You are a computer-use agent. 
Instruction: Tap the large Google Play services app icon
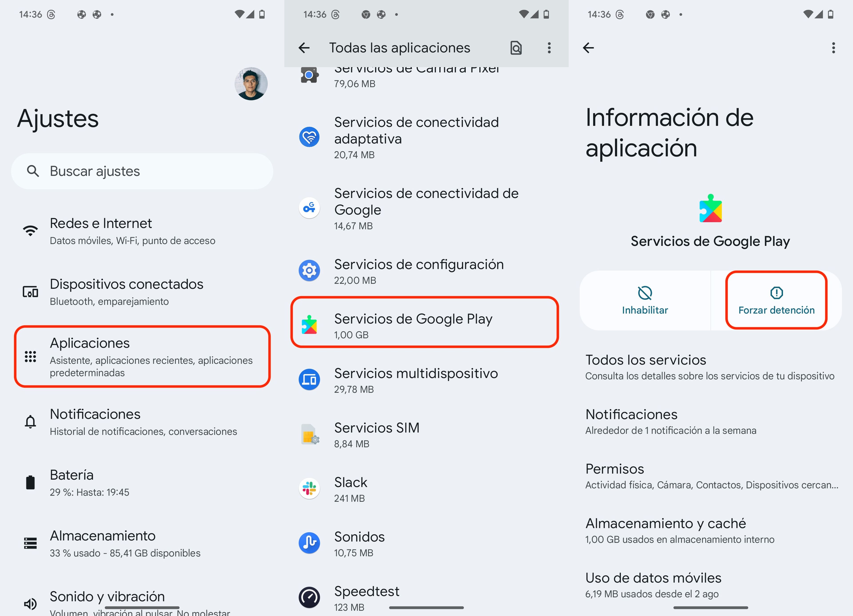(x=710, y=208)
